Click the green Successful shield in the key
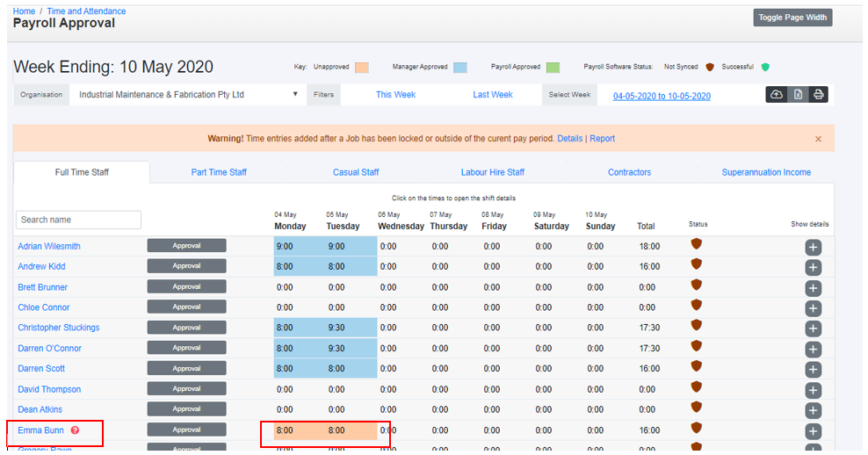 click(765, 67)
